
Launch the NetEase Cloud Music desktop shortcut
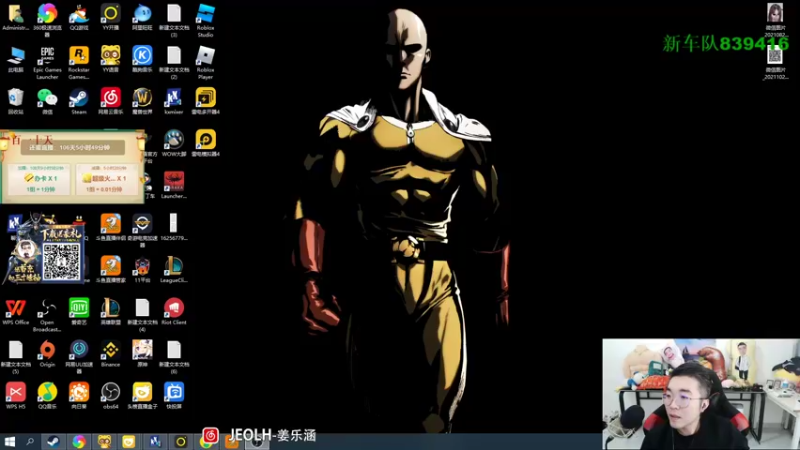pyautogui.click(x=110, y=101)
